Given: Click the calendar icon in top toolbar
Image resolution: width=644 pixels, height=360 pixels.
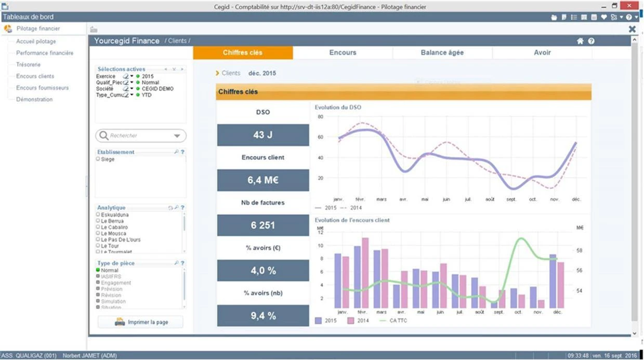Looking at the screenshot, I should point(594,17).
